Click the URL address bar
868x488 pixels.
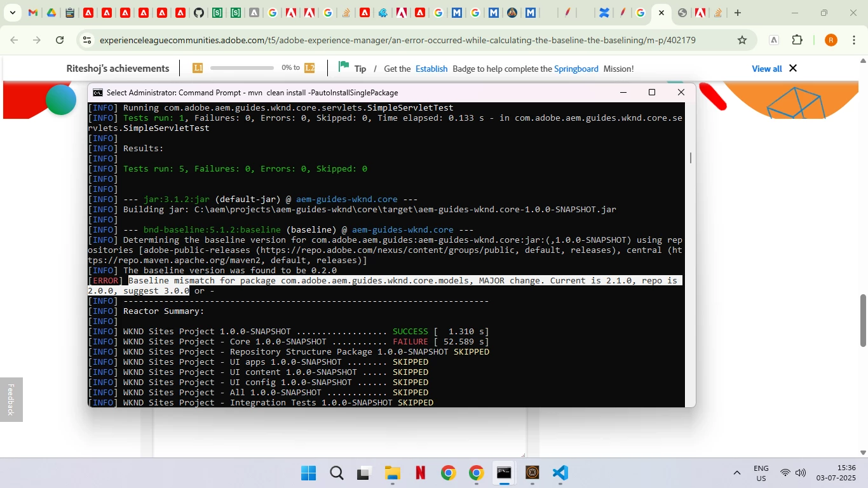(x=397, y=40)
